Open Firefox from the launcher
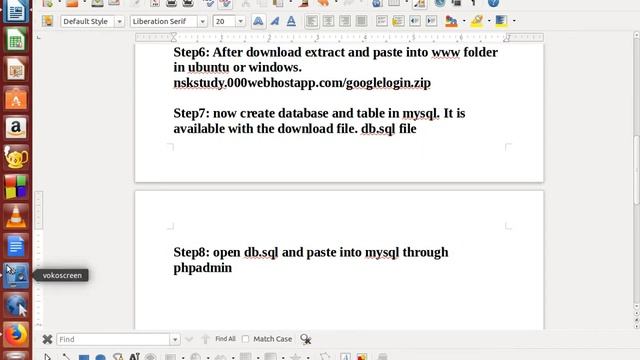 [x=16, y=335]
